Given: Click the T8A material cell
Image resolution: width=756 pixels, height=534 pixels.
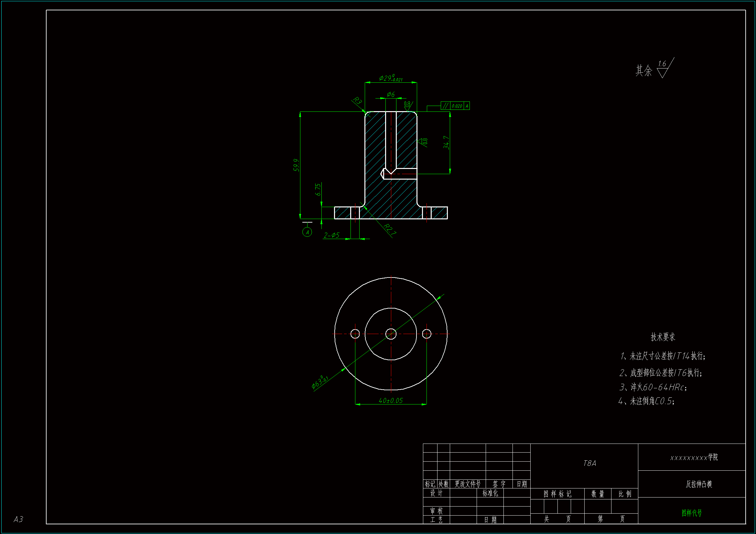Looking at the screenshot, I should [589, 463].
